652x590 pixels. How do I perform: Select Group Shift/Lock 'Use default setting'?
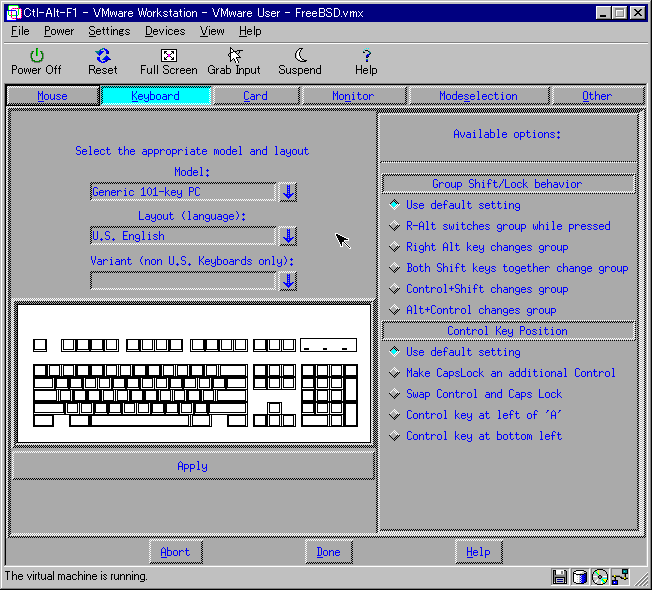click(394, 205)
